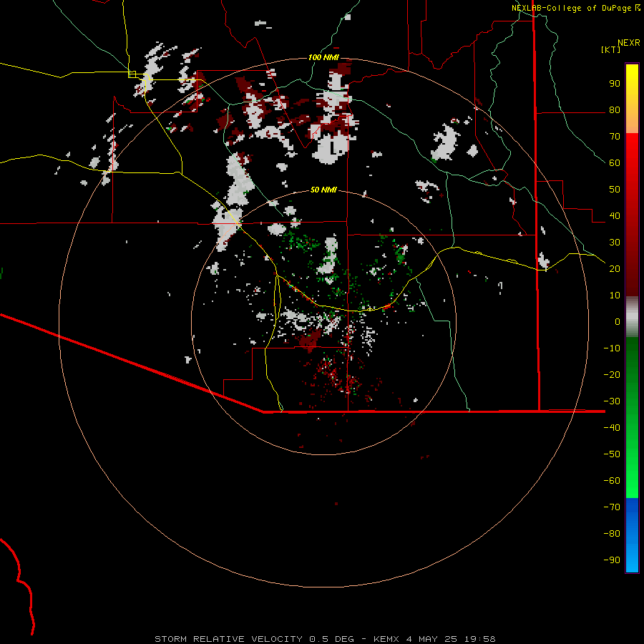Click the 90 value on the velocity scale

tap(615, 84)
